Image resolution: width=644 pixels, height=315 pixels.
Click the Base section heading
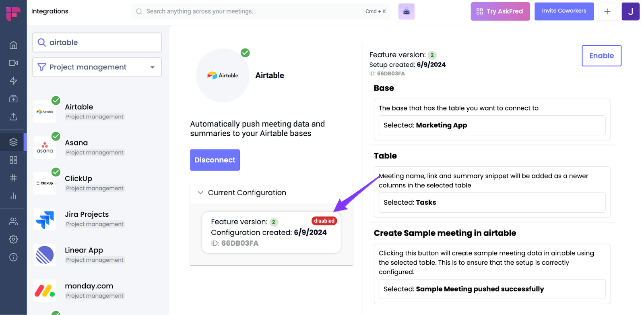point(384,88)
